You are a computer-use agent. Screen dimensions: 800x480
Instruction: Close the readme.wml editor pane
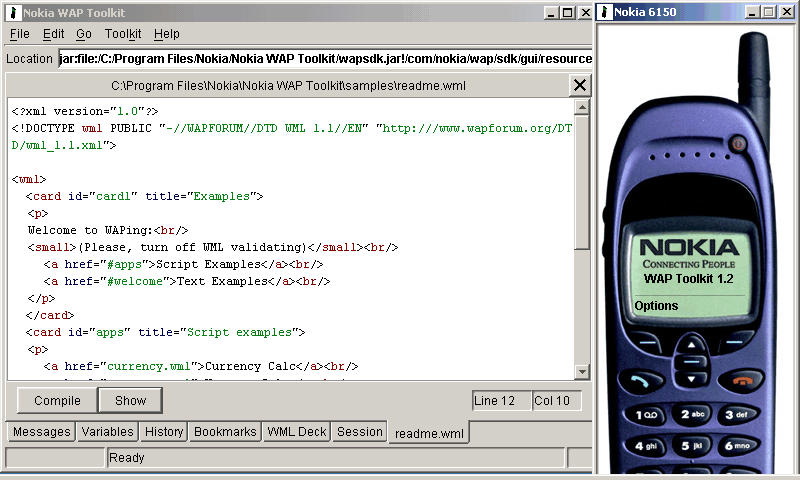[580, 85]
